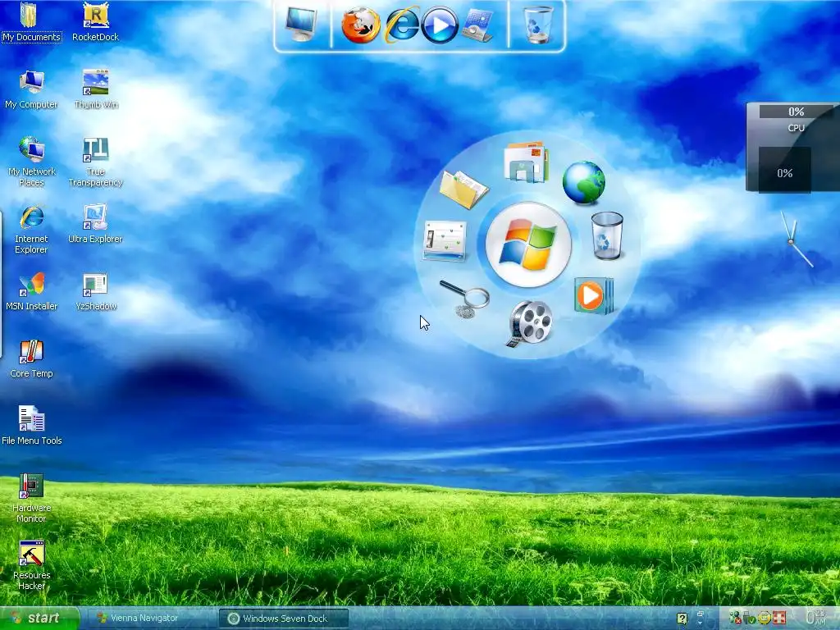Screen dimensions: 840x630
Task: Open the Resource Hacker shortcut
Action: click(31, 566)
